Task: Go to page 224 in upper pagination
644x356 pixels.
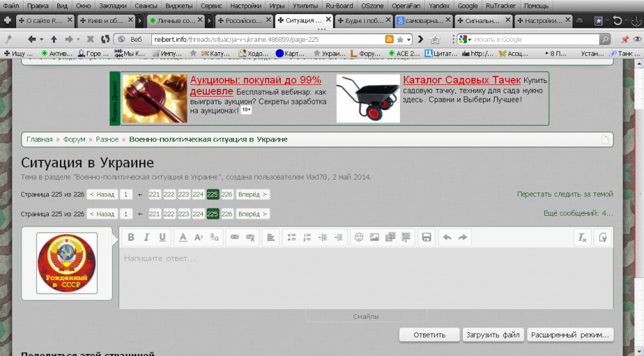Action: (x=198, y=194)
